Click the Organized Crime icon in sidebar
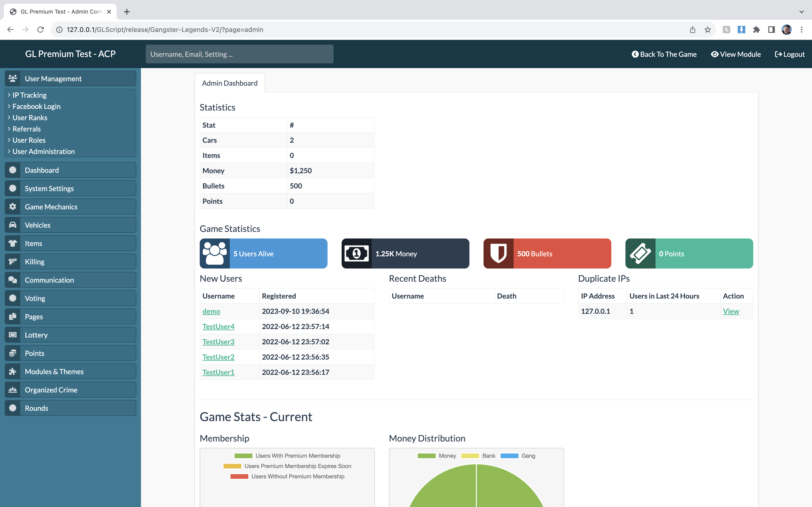 13,390
